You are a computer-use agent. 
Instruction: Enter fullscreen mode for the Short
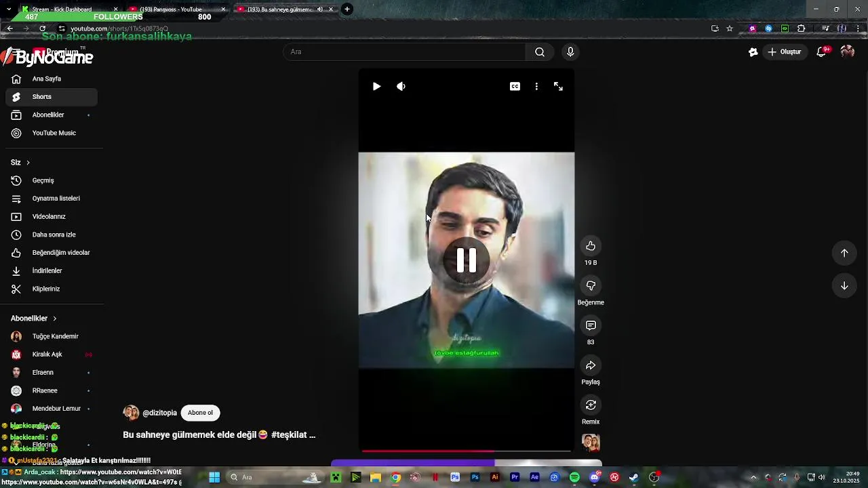click(558, 86)
